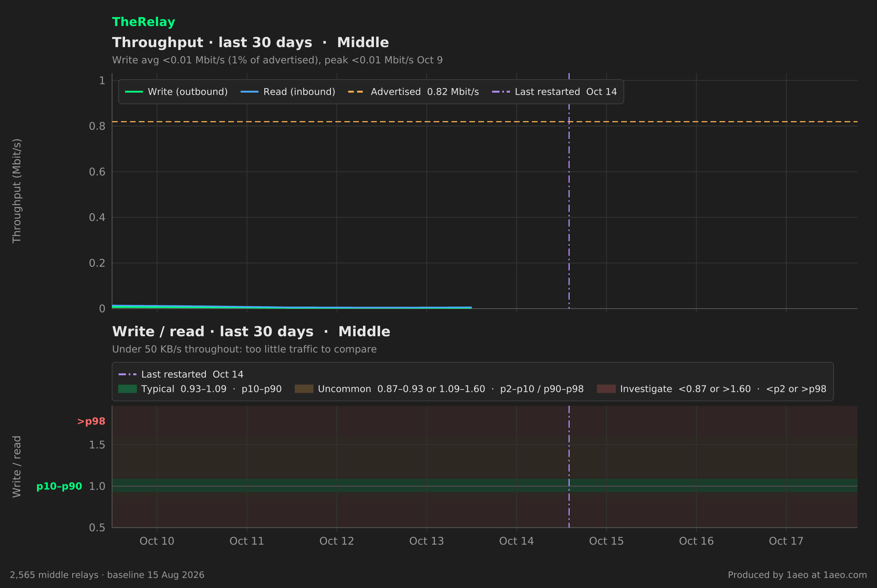Screen dimensions: 877x588
Task: Click the 'Read (inbound)' legend label
Action: click(x=299, y=92)
